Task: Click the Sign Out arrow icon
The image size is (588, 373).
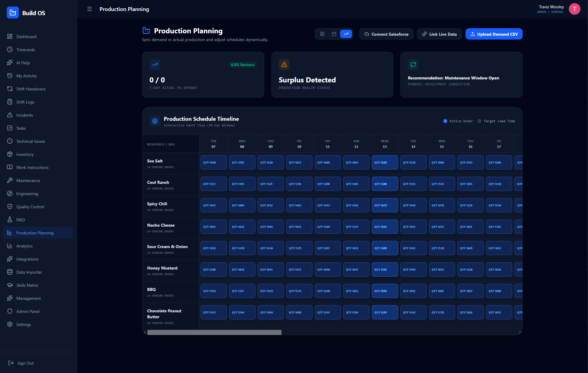Action: click(x=11, y=363)
